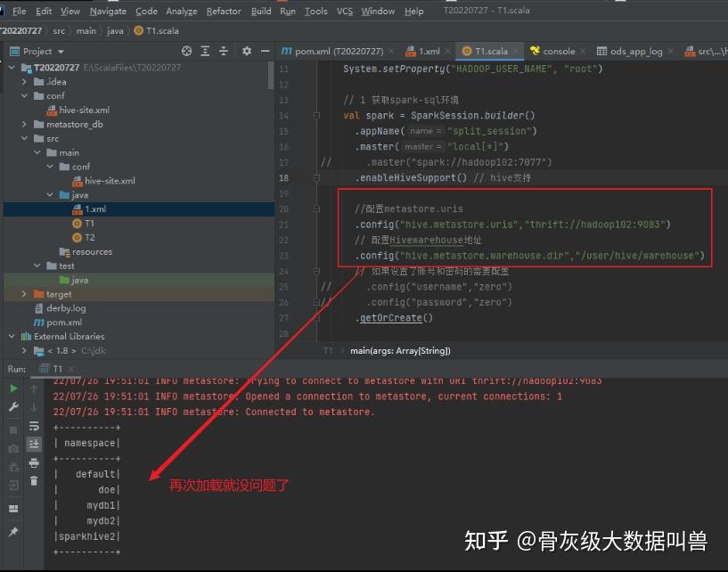Click the Project panel vertical scrollbar
This screenshot has width=728, height=572.
(x=271, y=74)
